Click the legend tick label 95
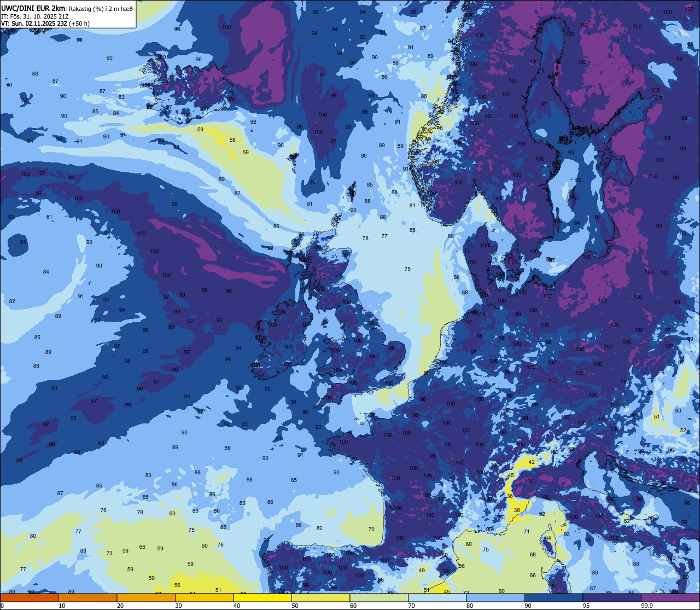The width and height of the screenshot is (700, 610). (586, 605)
